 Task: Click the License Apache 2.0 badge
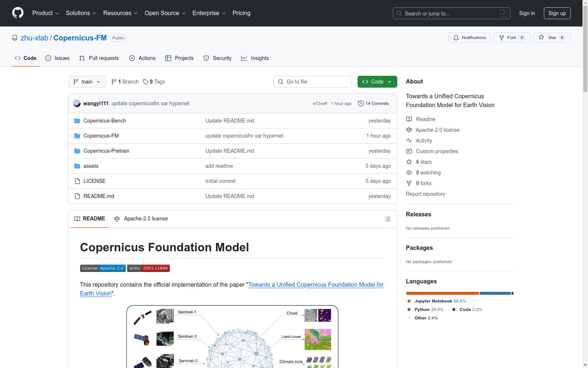point(103,268)
